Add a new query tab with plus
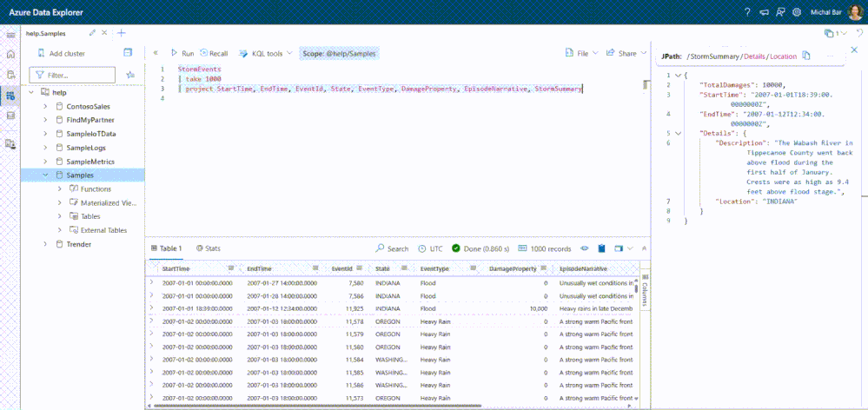 (x=122, y=33)
